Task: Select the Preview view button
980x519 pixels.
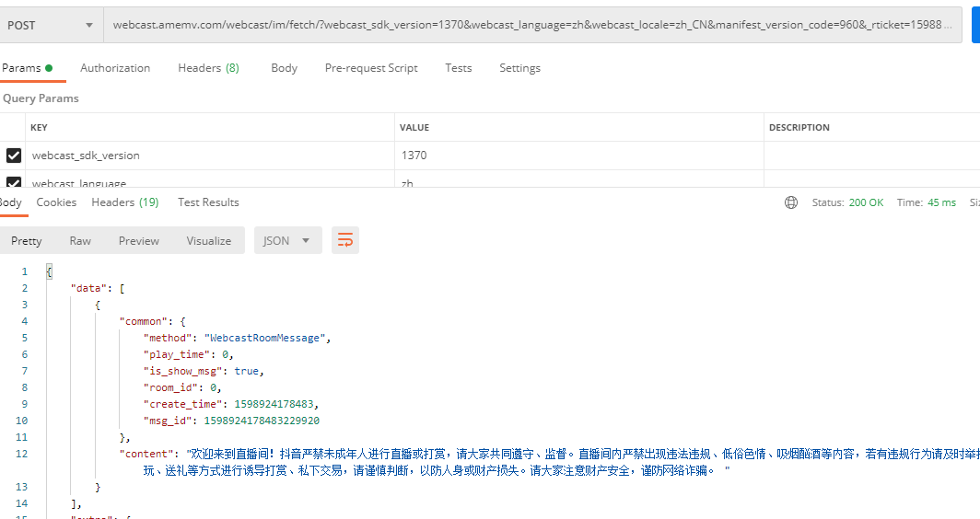Action: [139, 240]
